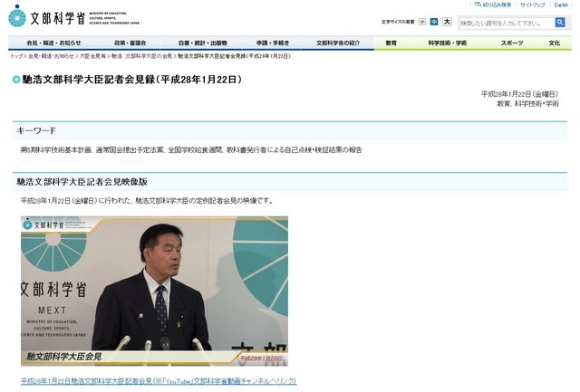The image size is (580, 392).
Task: Switch to the English site
Action: 561,5
